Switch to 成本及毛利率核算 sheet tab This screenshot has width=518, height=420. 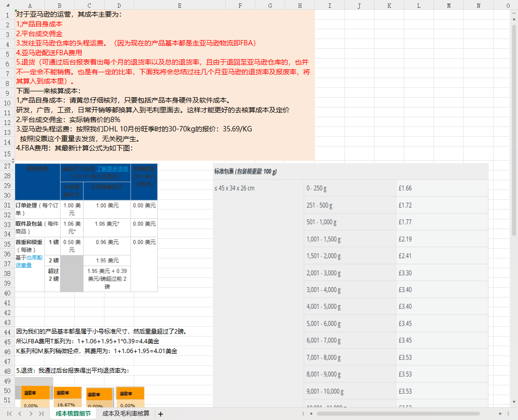(x=126, y=414)
